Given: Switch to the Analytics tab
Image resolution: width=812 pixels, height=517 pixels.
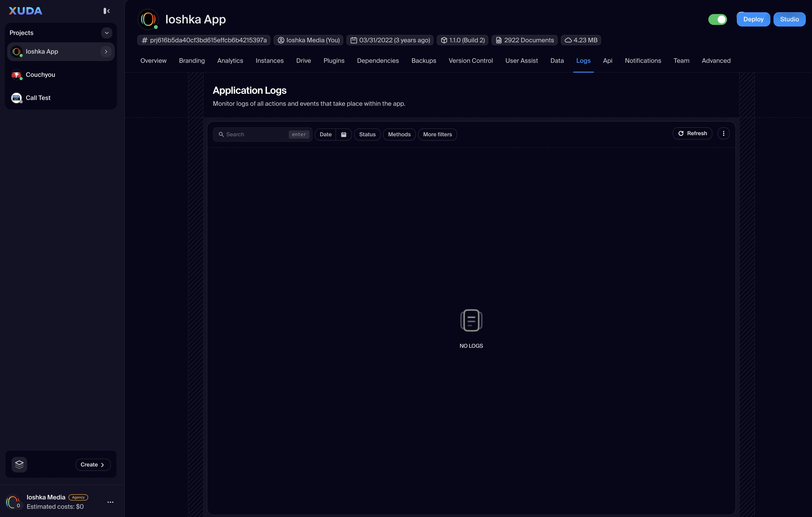Looking at the screenshot, I should coord(230,61).
